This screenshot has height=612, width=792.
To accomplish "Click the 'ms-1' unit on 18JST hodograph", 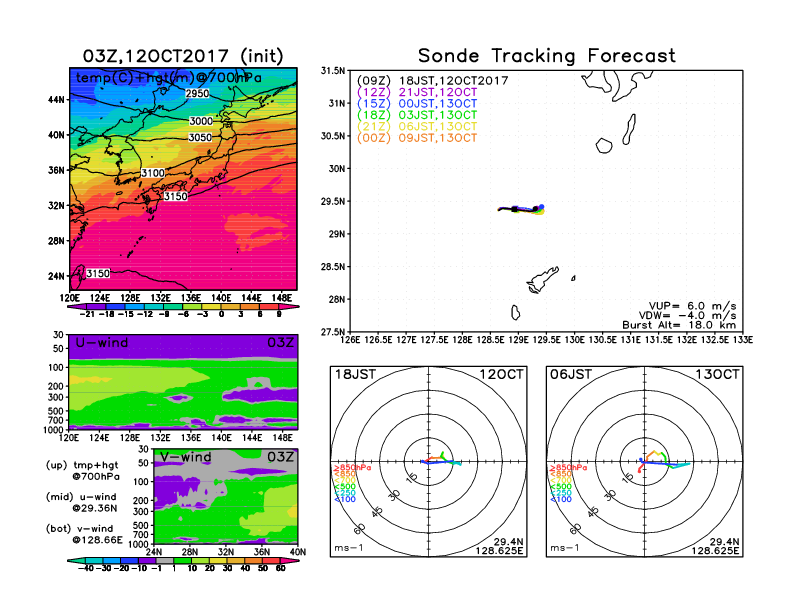I will click(x=349, y=548).
